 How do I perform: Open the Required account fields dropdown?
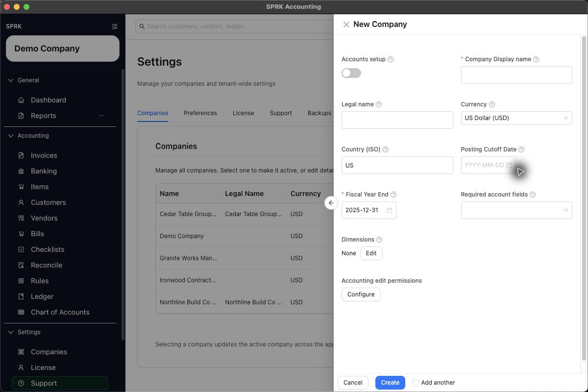[516, 210]
